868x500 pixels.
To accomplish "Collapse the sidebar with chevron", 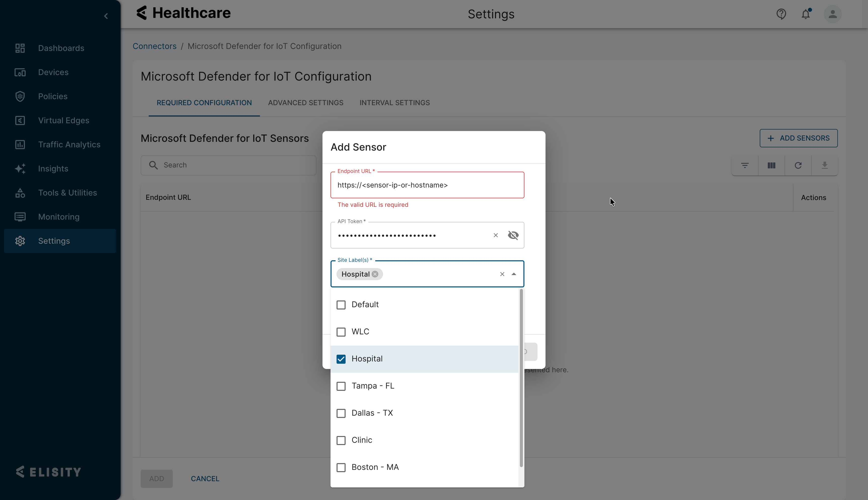I will 106,16.
